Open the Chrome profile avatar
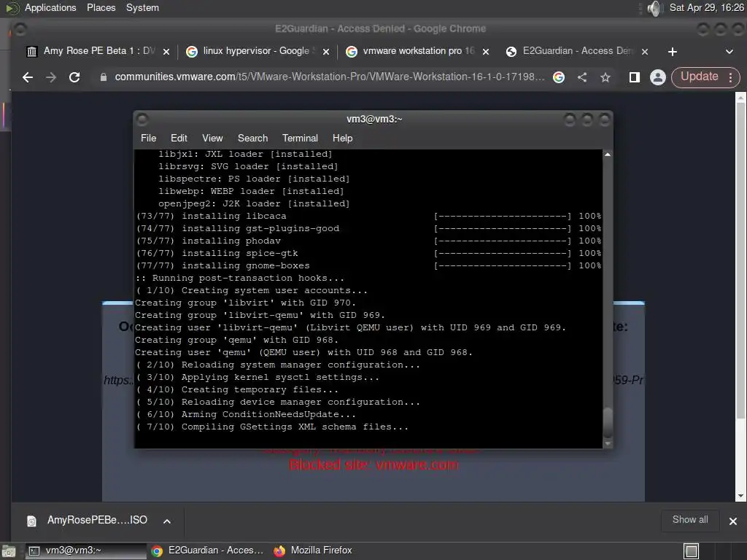Viewport: 747px width, 560px height. pos(658,77)
